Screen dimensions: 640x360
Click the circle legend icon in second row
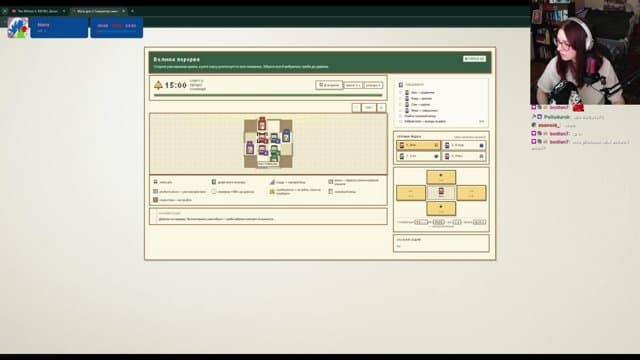click(x=214, y=191)
